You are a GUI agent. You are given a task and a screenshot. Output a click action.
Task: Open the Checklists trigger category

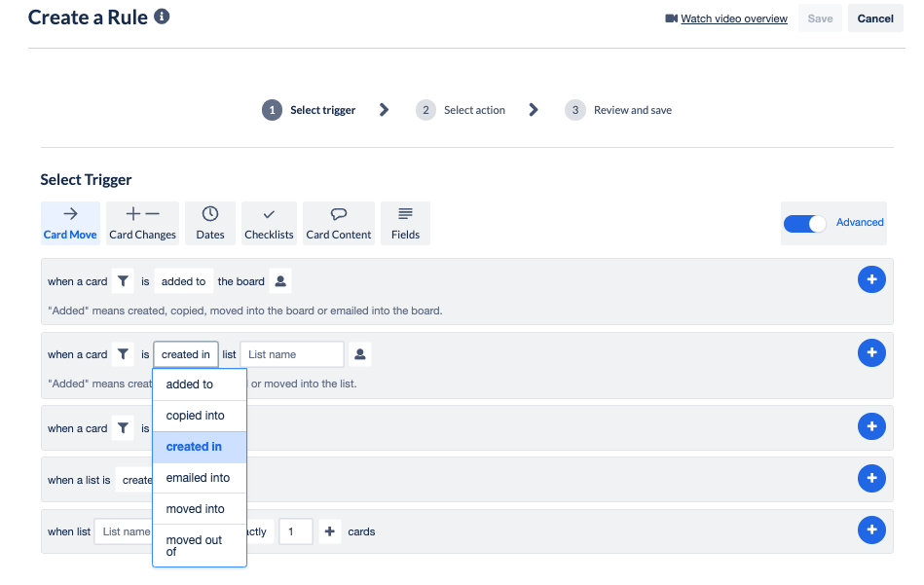coord(269,223)
